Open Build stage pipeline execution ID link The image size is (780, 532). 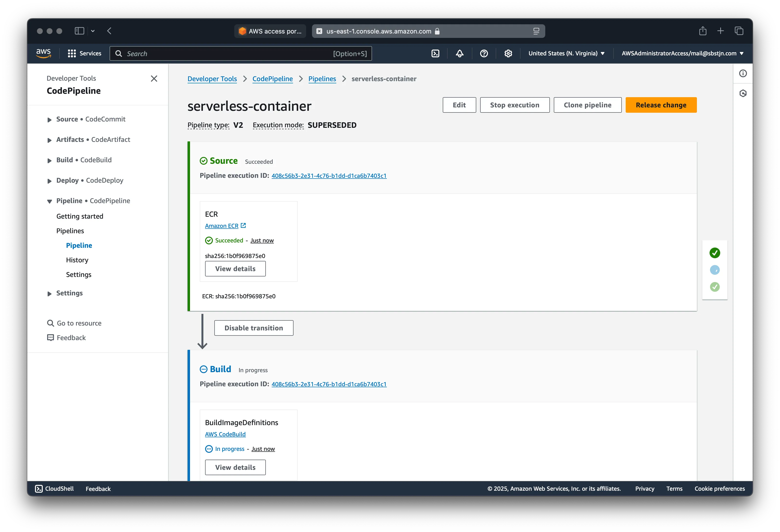coord(329,384)
